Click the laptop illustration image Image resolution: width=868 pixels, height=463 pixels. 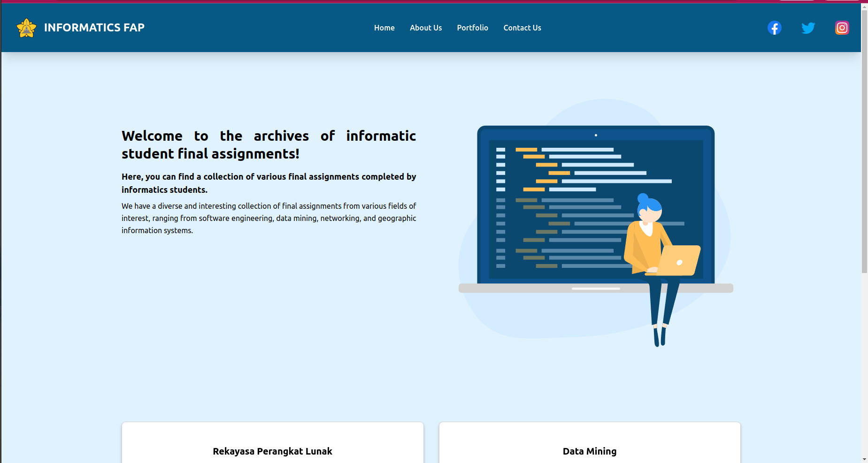[596, 223]
